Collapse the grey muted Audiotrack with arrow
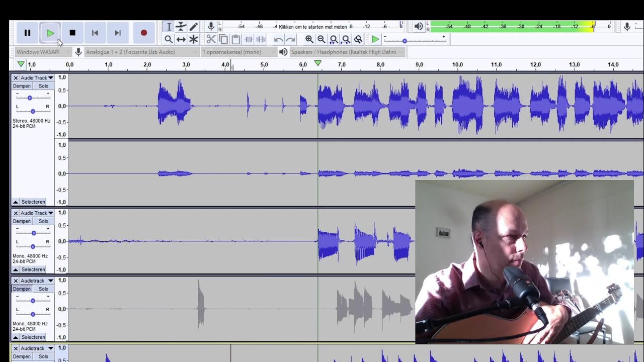This screenshot has height=362, width=644. pos(16,337)
